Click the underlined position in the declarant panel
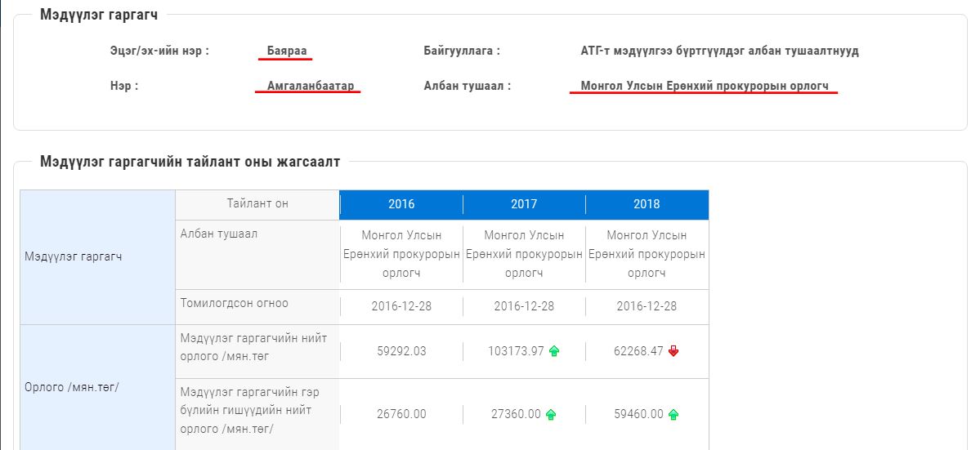Image resolution: width=980 pixels, height=450 pixels. tap(705, 85)
